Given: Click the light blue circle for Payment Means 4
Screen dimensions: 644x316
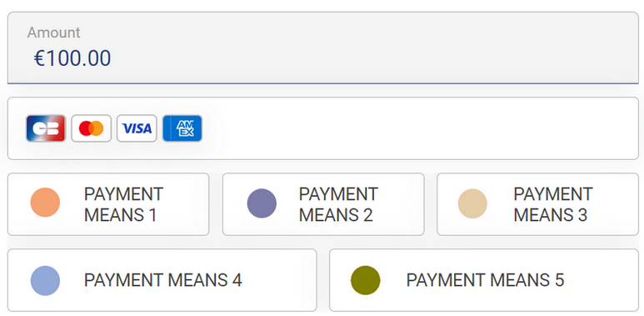Looking at the screenshot, I should [45, 281].
